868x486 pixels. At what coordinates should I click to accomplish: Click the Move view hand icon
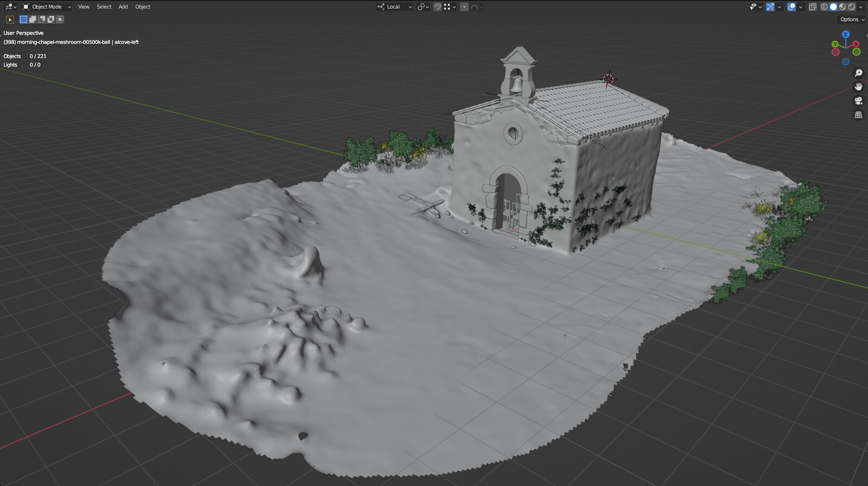coord(859,87)
